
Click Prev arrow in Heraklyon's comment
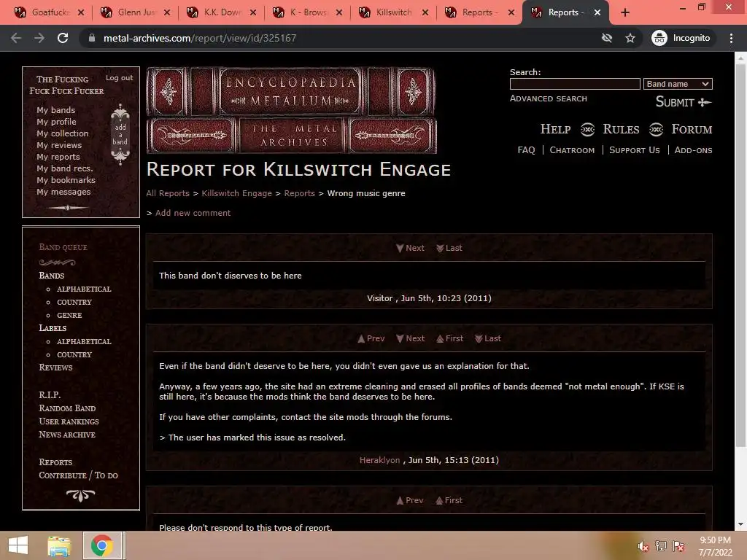[x=371, y=338]
